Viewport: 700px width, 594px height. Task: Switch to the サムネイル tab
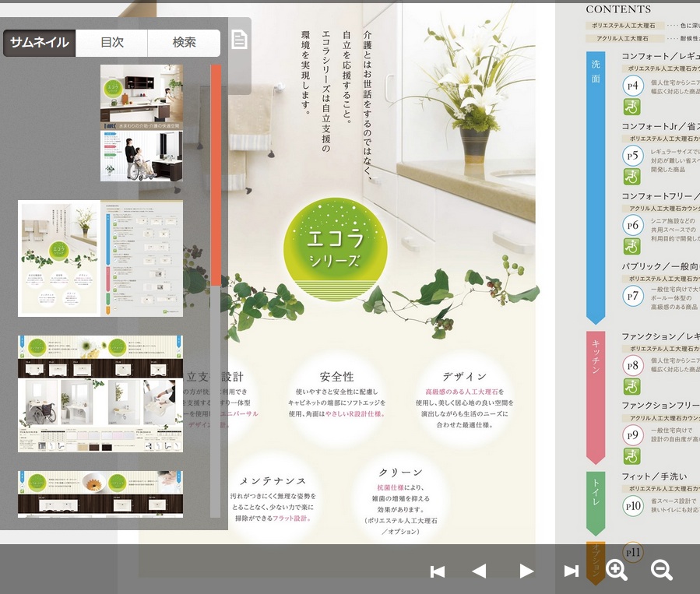click(39, 43)
